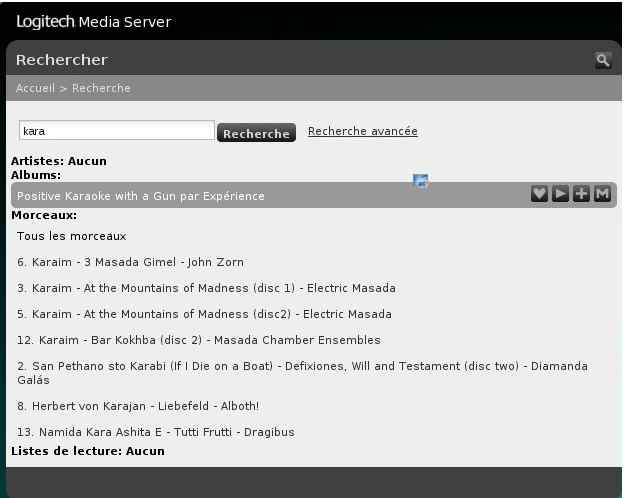Viewport: 624px width, 498px height.
Task: Click 'Listes de lecture: Aucun' label
Action: click(x=88, y=451)
